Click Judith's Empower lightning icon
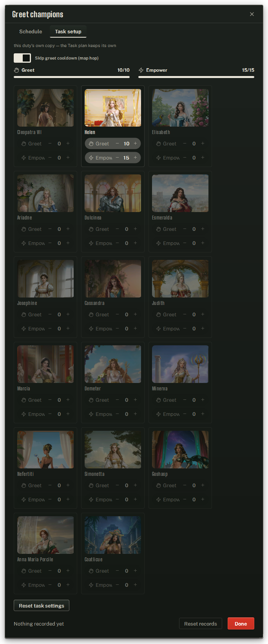The width and height of the screenshot is (268, 644). [x=159, y=329]
